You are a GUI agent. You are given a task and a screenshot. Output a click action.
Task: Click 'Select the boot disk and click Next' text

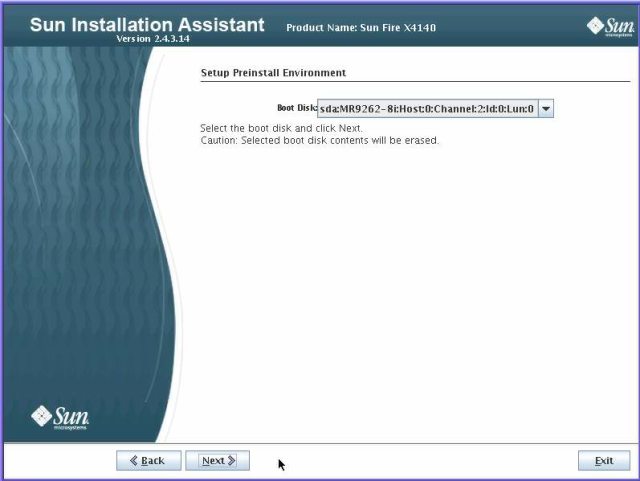coord(281,128)
